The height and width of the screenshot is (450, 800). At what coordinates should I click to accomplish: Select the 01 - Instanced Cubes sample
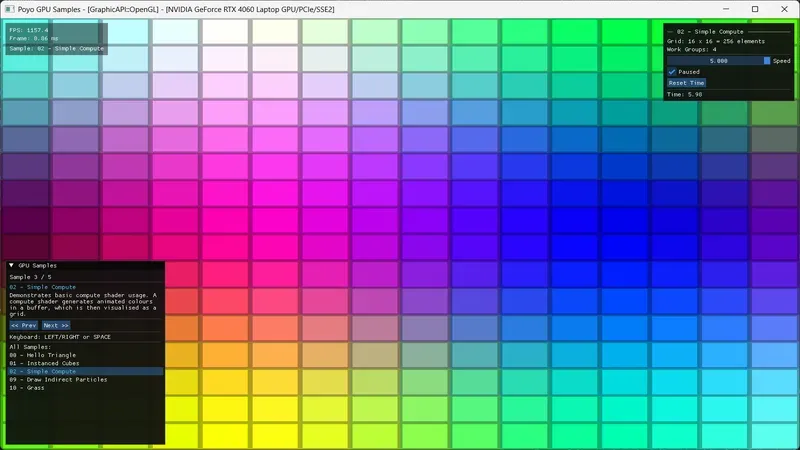[x=44, y=363]
